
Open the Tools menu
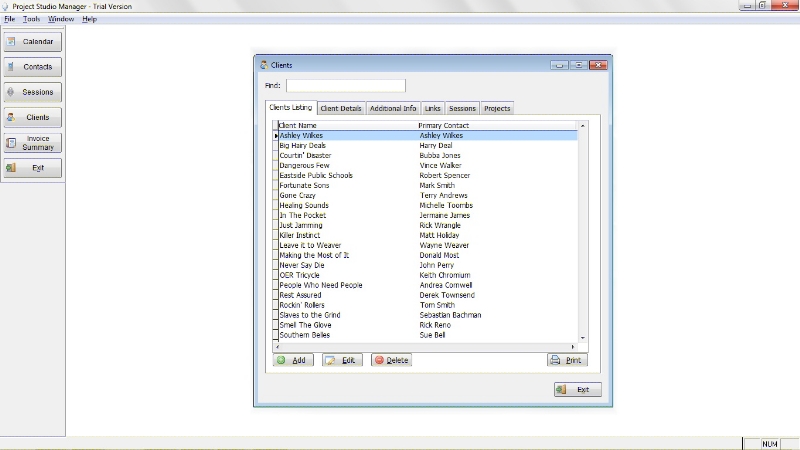(x=32, y=19)
